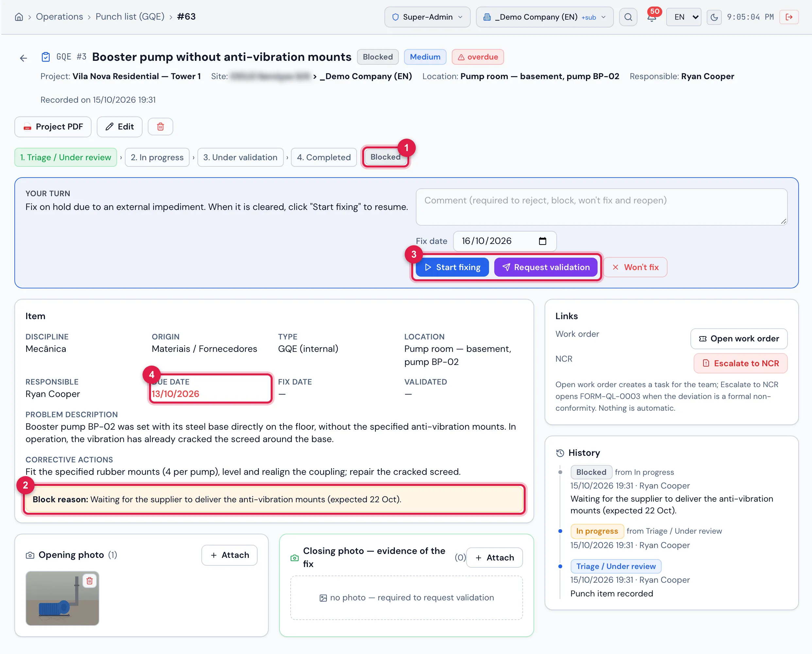This screenshot has width=812, height=654.
Task: Open the global search magnifier icon
Action: click(x=628, y=17)
